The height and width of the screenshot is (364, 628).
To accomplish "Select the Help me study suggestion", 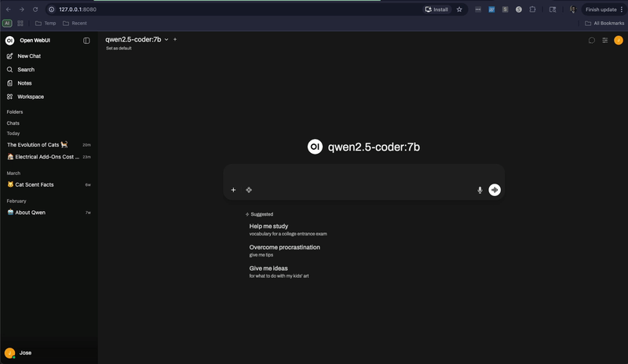I will click(288, 230).
